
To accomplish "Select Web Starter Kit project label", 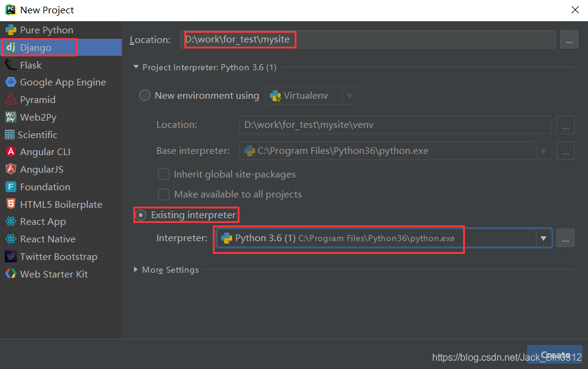I will coord(53,274).
